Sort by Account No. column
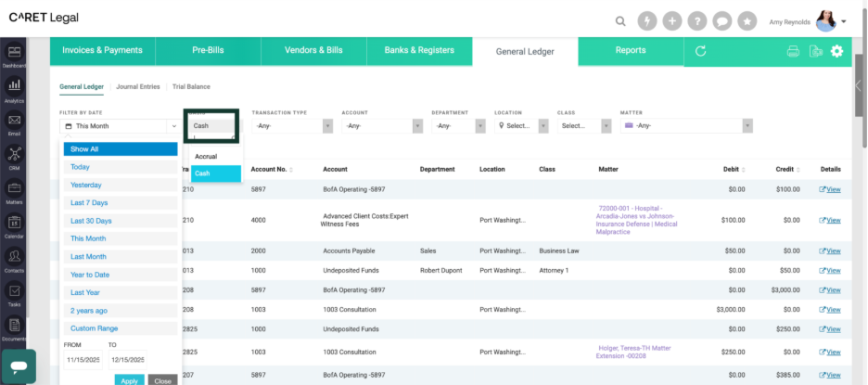The width and height of the screenshot is (868, 385). pyautogui.click(x=272, y=170)
